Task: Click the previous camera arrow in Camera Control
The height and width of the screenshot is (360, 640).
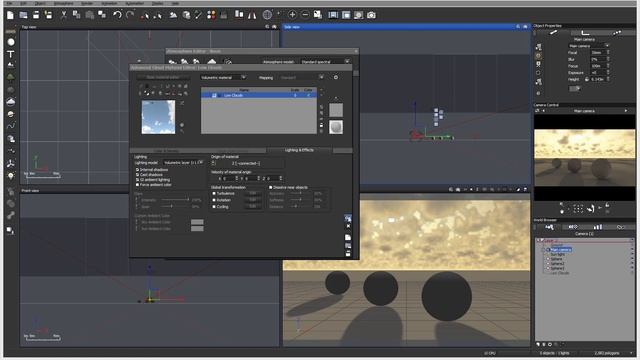Action: coord(543,111)
